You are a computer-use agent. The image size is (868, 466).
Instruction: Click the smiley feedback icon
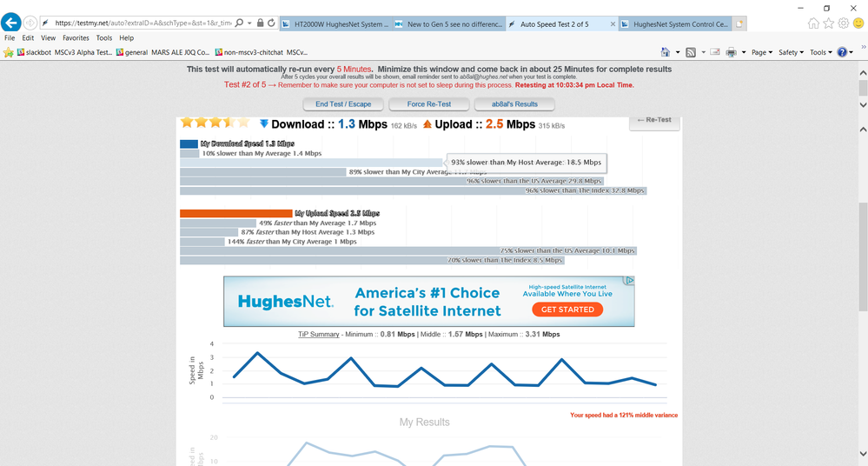858,23
